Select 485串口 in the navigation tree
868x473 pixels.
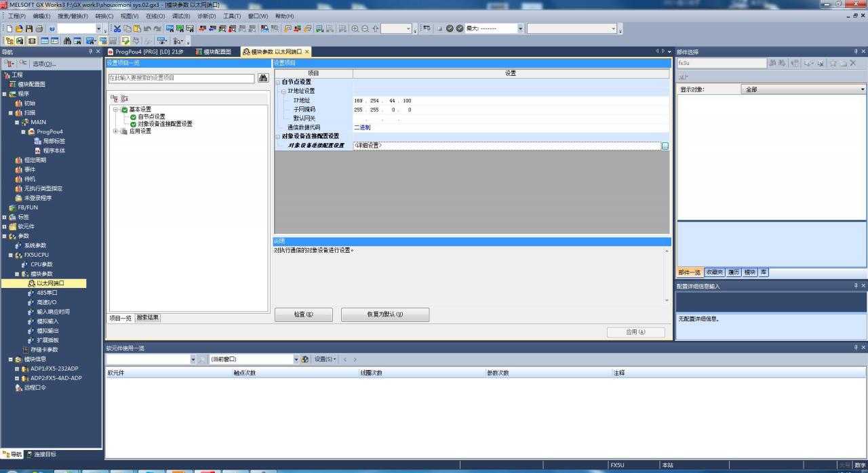click(x=47, y=293)
